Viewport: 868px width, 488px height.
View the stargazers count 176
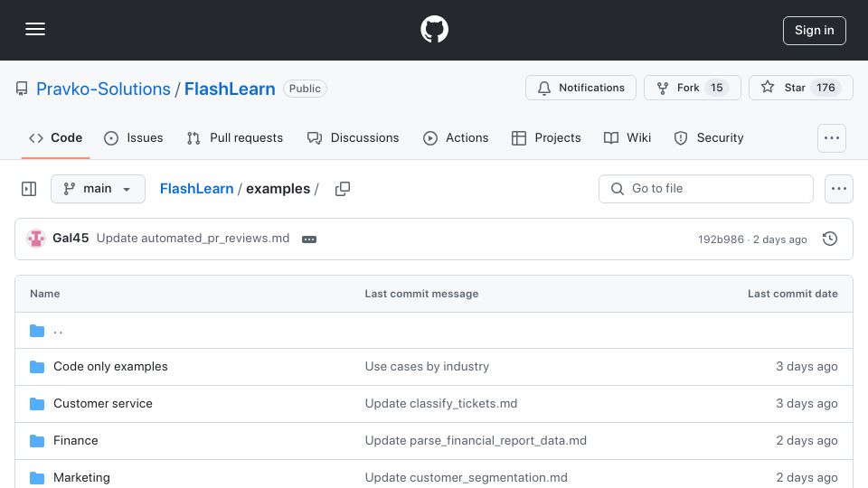pyautogui.click(x=826, y=88)
